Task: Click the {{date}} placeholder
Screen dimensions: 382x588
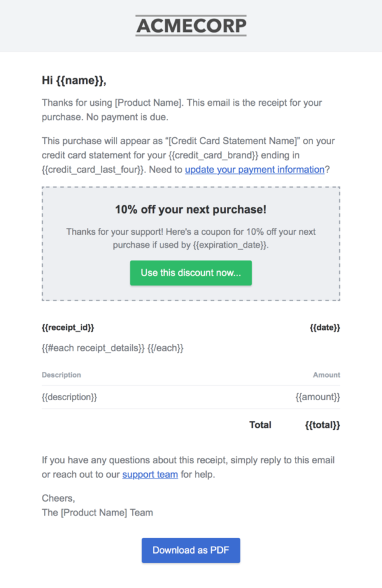Action: [324, 328]
